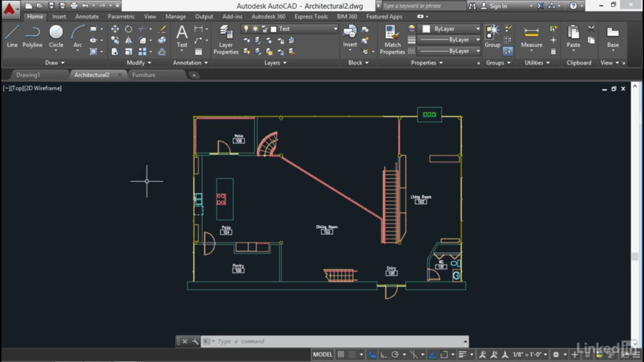Switch to the Annotate ribbon tab
644x362 pixels.
(86, 16)
